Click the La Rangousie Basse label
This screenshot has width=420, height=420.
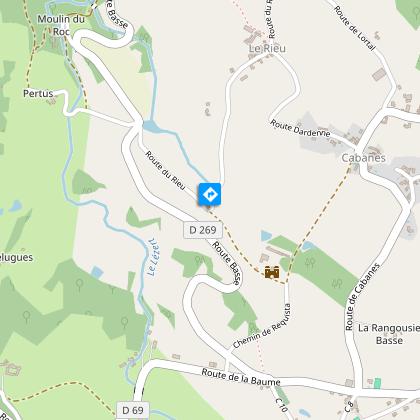[389, 334]
